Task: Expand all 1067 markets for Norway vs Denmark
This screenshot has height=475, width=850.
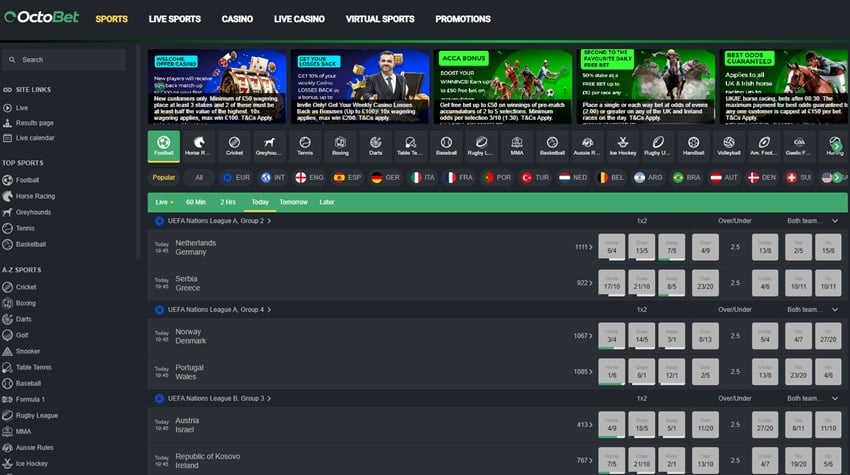Action: tap(583, 336)
